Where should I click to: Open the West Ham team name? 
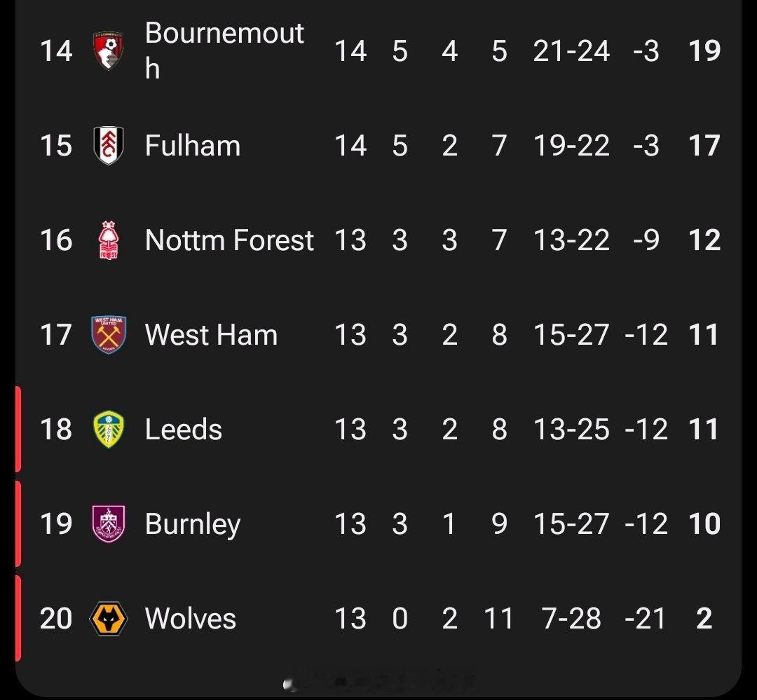211,334
